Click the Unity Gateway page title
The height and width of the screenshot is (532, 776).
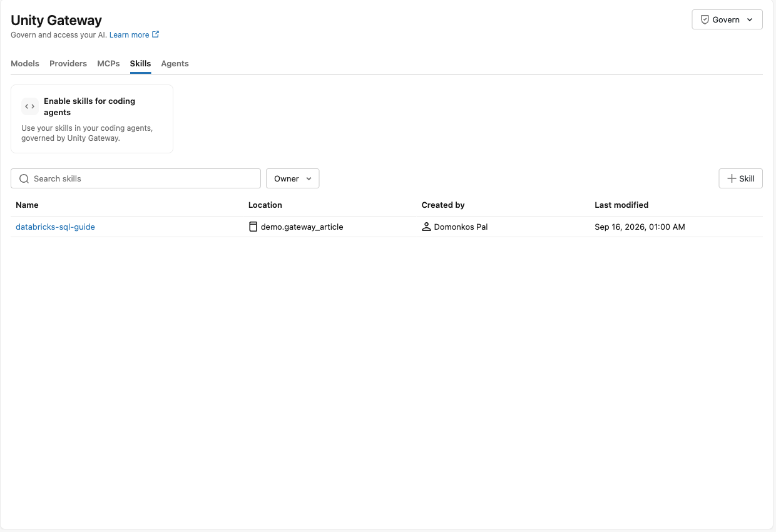(56, 21)
